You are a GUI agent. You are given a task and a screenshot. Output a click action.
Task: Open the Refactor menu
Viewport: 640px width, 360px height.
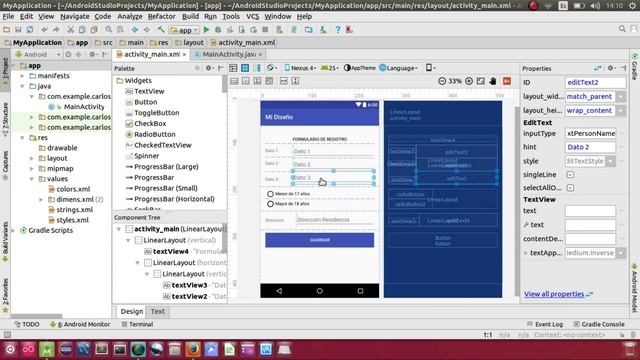(x=162, y=16)
